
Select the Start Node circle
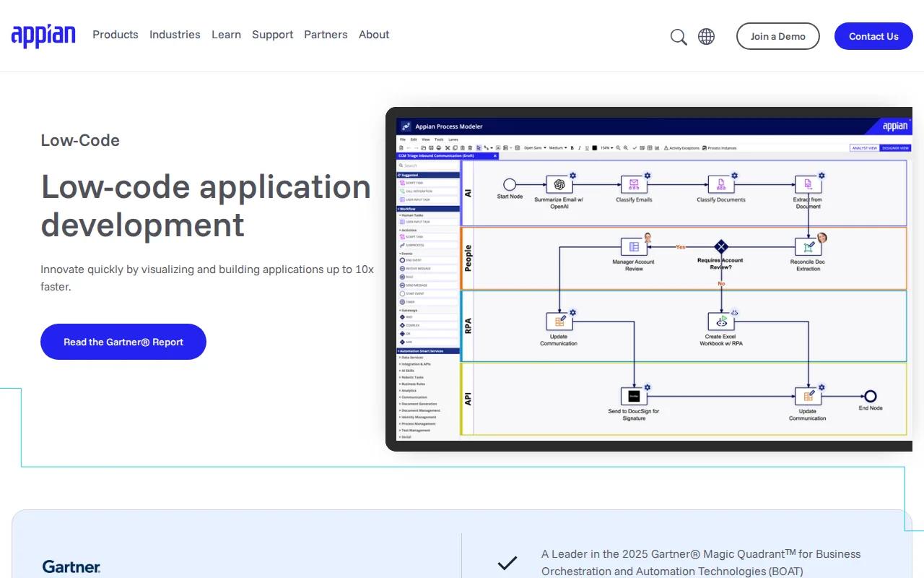point(510,185)
